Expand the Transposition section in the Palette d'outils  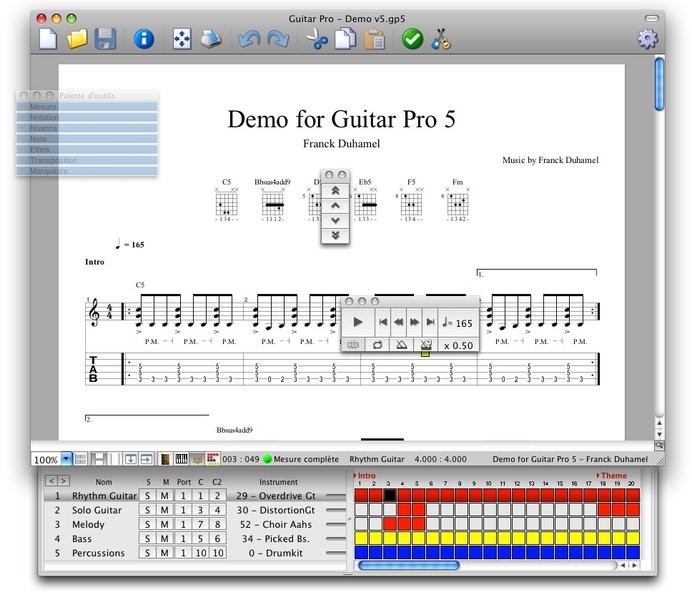point(87,160)
